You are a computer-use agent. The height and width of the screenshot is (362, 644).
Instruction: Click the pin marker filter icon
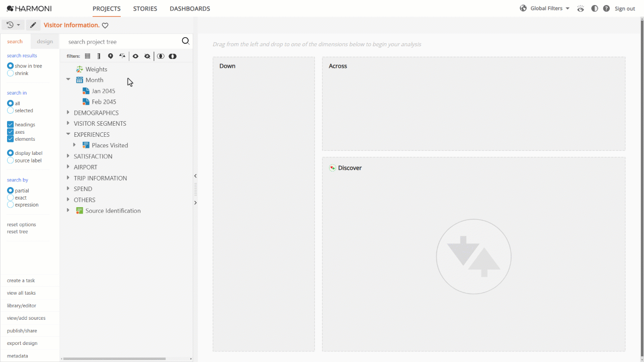coord(111,56)
